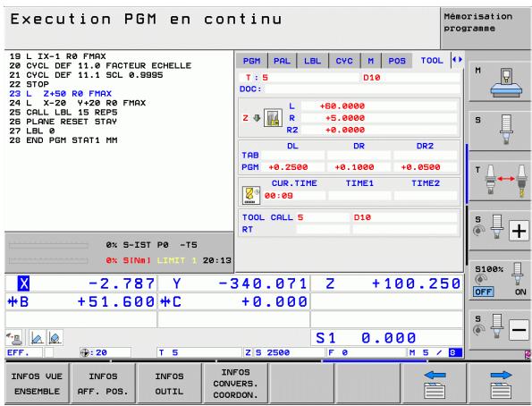Select block 22 STOP
532x406 pixels.
coord(29,84)
